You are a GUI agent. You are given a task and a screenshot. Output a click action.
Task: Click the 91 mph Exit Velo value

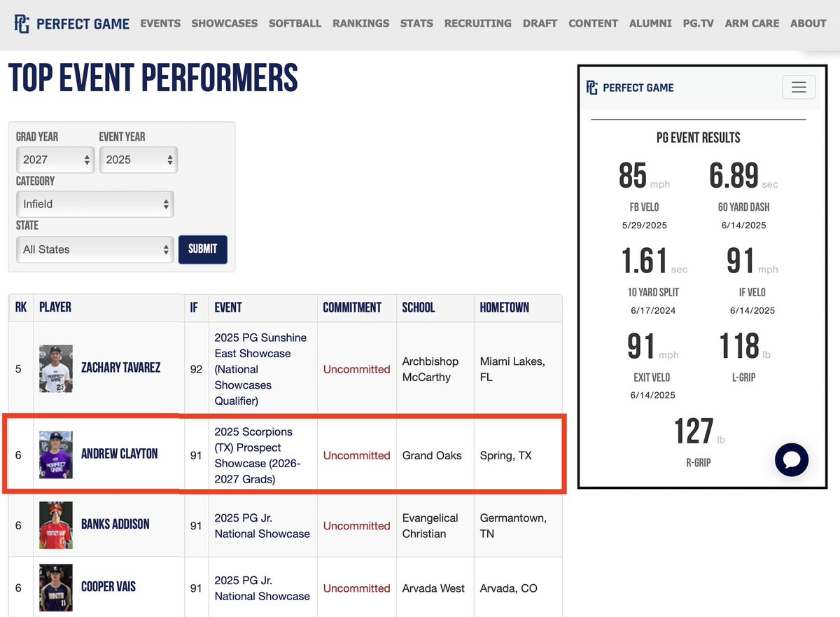[653, 346]
